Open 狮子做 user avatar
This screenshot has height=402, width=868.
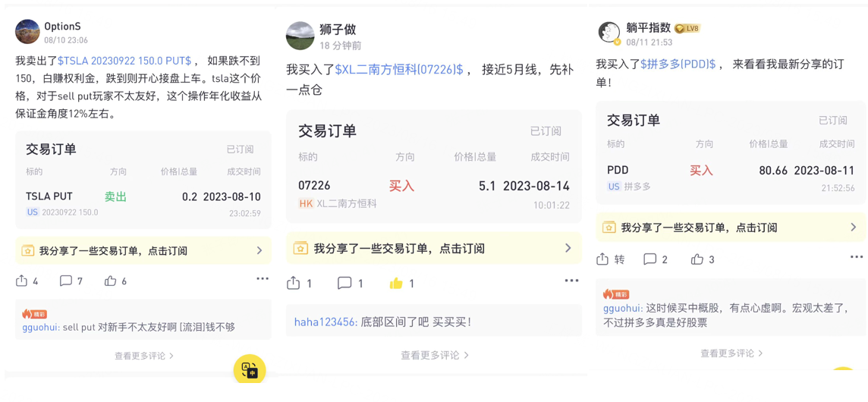300,36
